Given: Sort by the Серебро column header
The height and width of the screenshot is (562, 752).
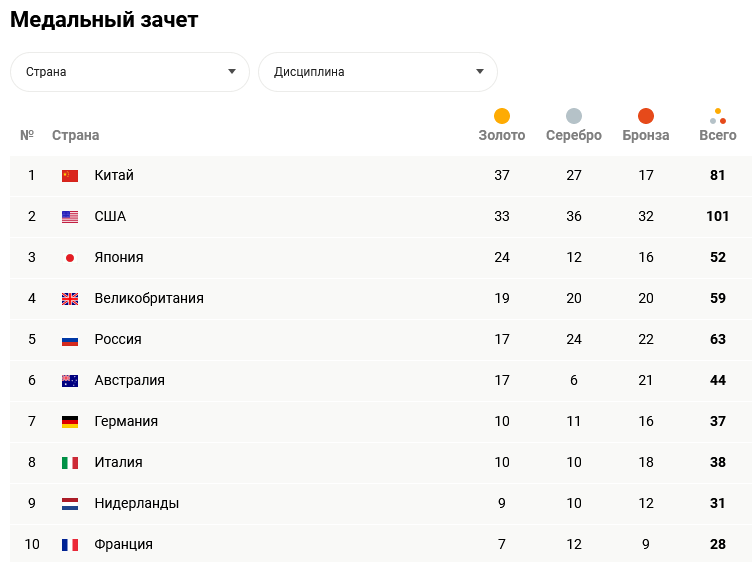Looking at the screenshot, I should coord(574,135).
